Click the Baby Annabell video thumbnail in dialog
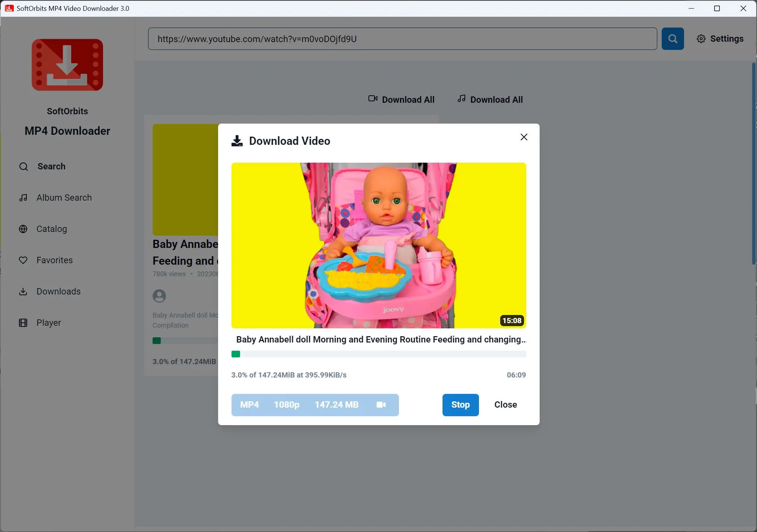Viewport: 757px width, 532px height. [379, 245]
